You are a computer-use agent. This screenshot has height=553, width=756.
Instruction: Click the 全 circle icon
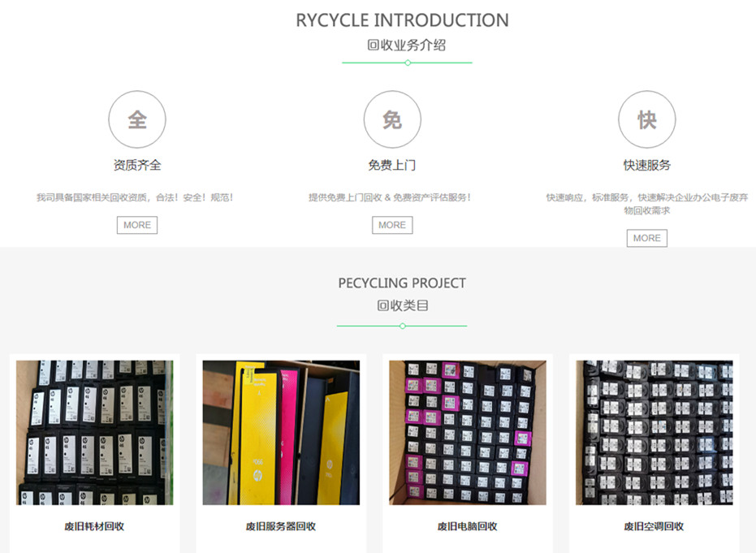137,119
